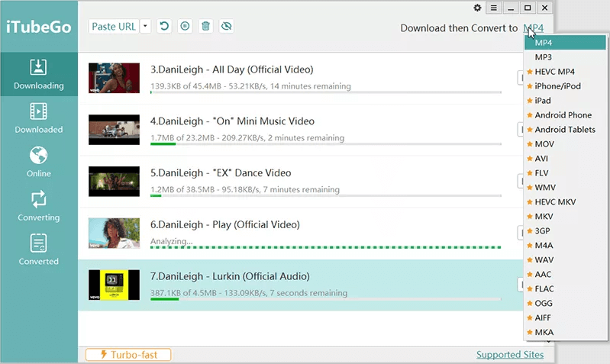
Task: Click the "Analyzing..." status text
Action: point(171,241)
